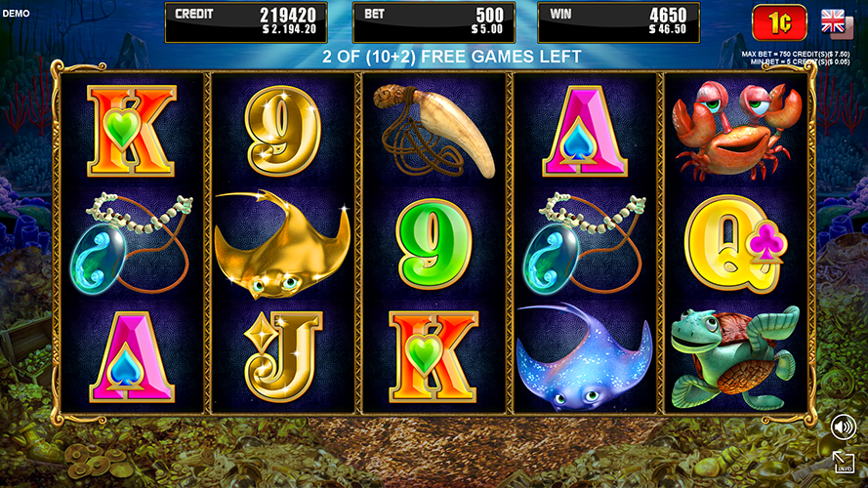Click the Bet amount display panel

434,22
